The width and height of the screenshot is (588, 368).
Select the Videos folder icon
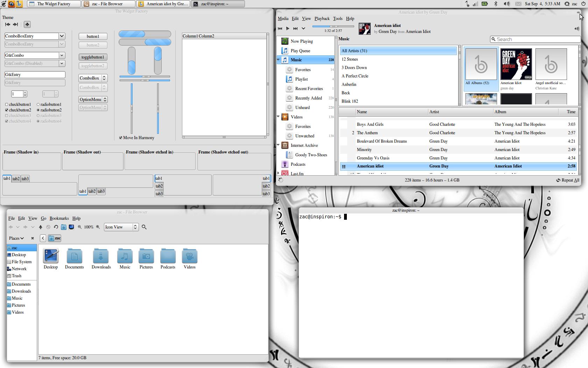(x=189, y=259)
